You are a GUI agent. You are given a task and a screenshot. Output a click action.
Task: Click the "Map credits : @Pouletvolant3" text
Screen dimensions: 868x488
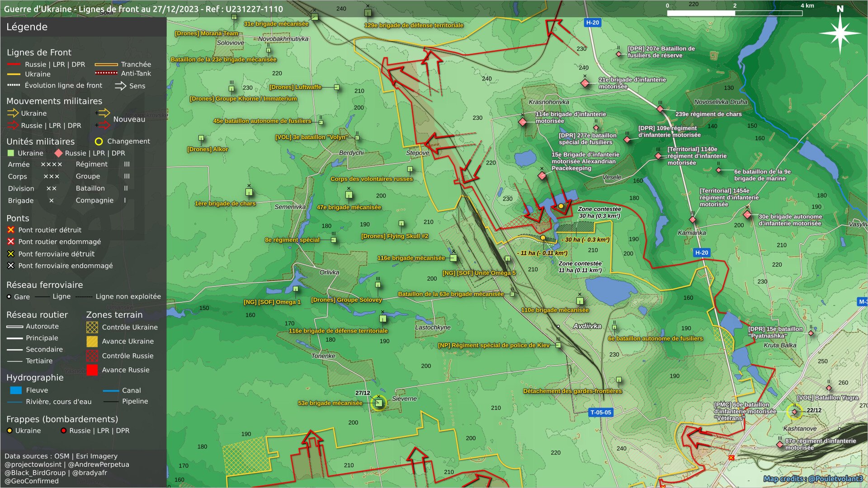813,479
